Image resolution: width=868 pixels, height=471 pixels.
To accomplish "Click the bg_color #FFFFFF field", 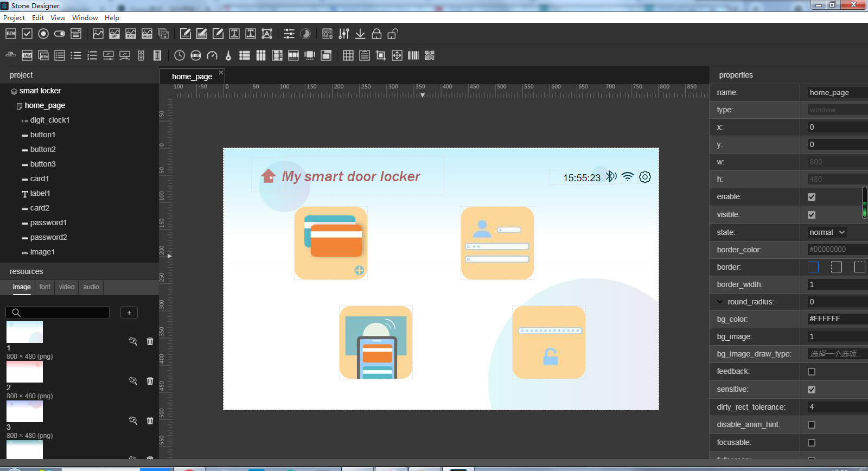I will [835, 319].
